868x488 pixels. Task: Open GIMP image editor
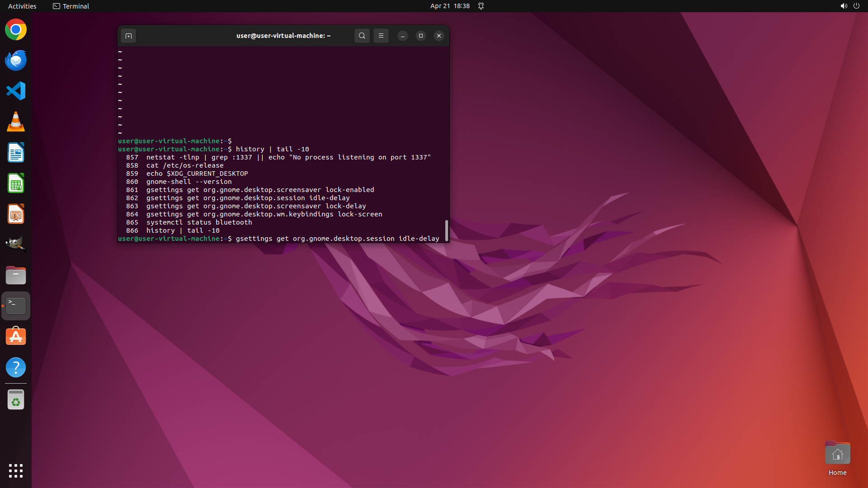[x=16, y=244]
